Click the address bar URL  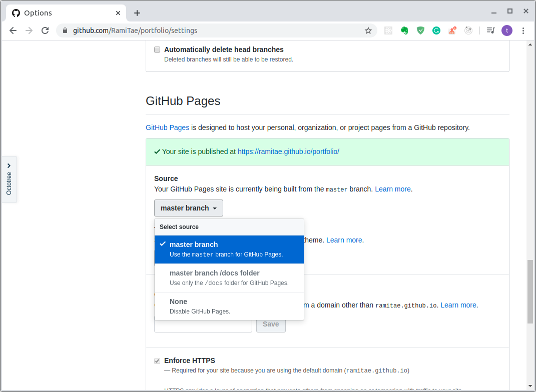[135, 30]
